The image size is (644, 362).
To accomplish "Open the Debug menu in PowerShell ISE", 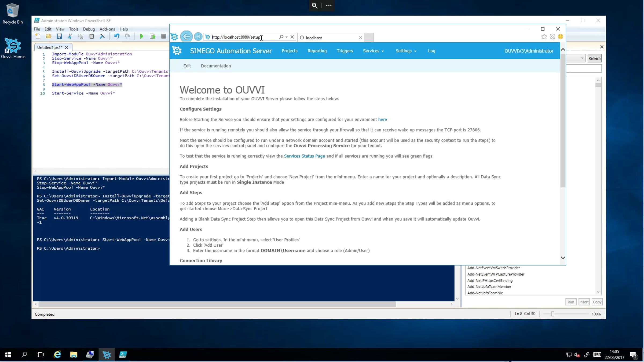I will [x=89, y=29].
